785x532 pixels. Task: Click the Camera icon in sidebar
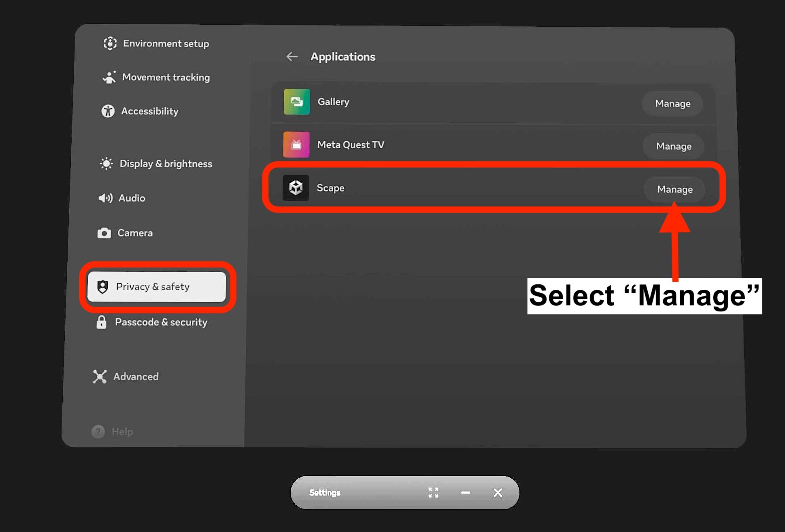104,233
